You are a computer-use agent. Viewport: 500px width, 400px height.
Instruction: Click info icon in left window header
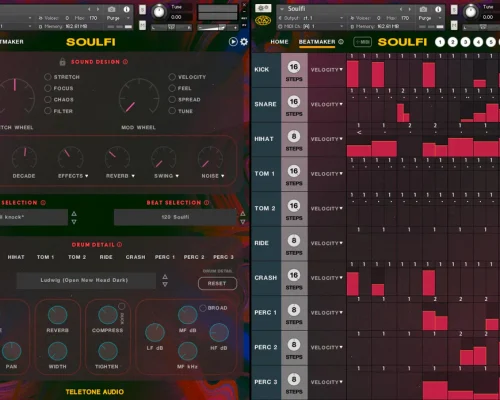click(x=126, y=9)
